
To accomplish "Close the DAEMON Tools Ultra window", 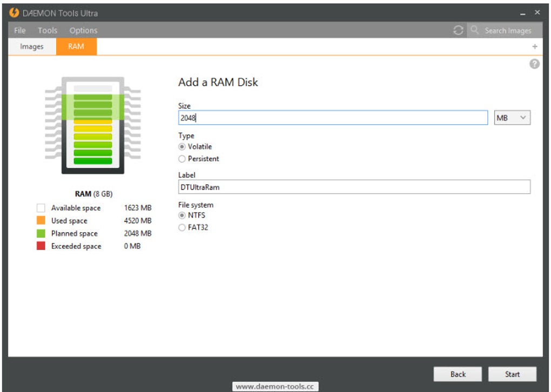I will coord(537,12).
